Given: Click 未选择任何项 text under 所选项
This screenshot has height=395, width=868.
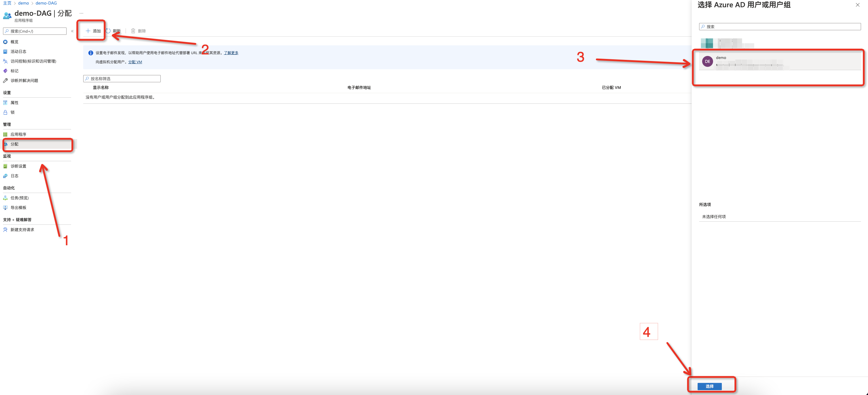Looking at the screenshot, I should coord(714,217).
